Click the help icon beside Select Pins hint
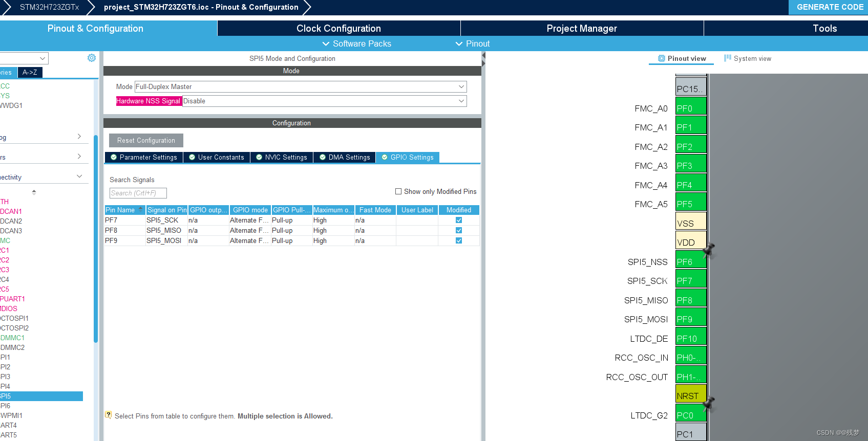Screen dimensions: 868x441 point(108,415)
